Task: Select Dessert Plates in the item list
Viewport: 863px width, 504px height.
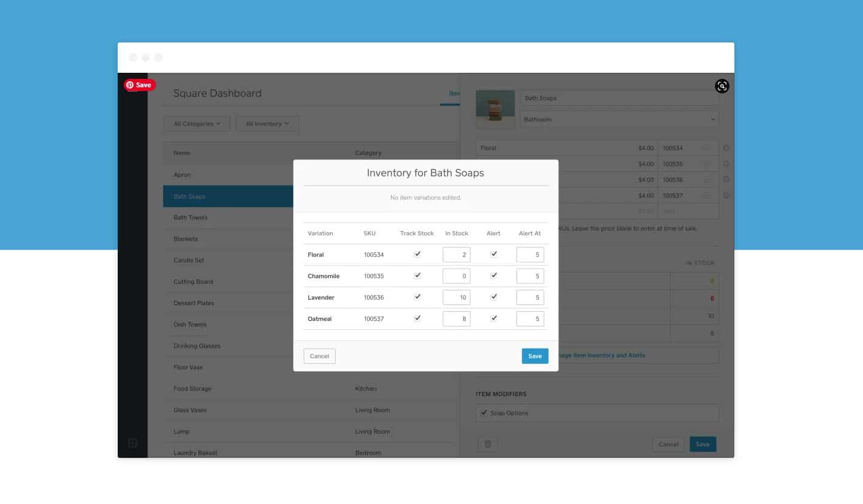Action: tap(228, 303)
